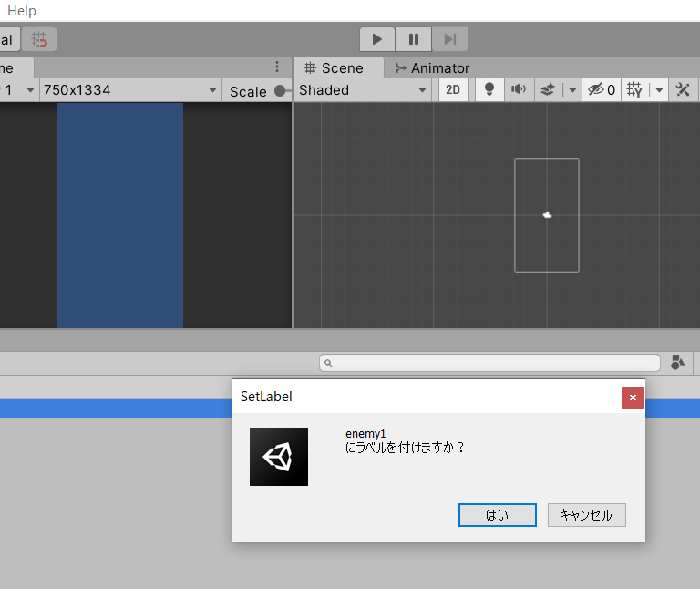Open the component editor tools icon
The width and height of the screenshot is (700, 589).
click(683, 90)
